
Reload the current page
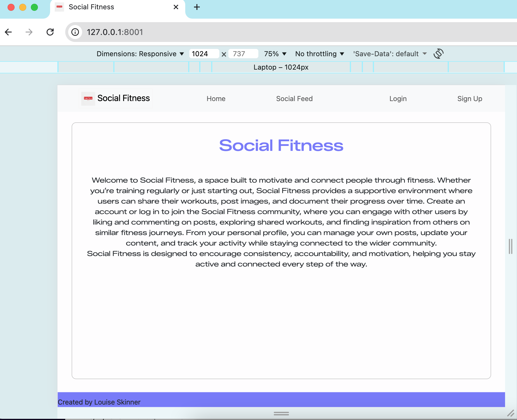pyautogui.click(x=50, y=32)
